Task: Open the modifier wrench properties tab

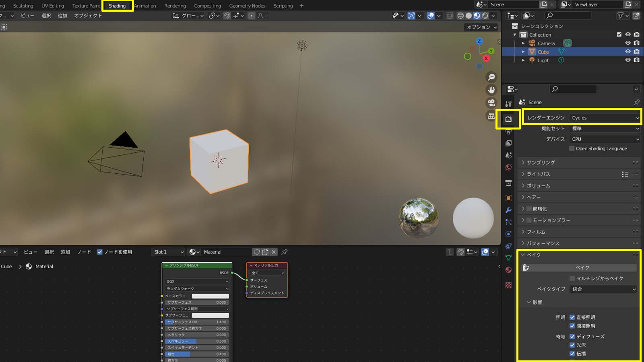Action: click(x=508, y=210)
